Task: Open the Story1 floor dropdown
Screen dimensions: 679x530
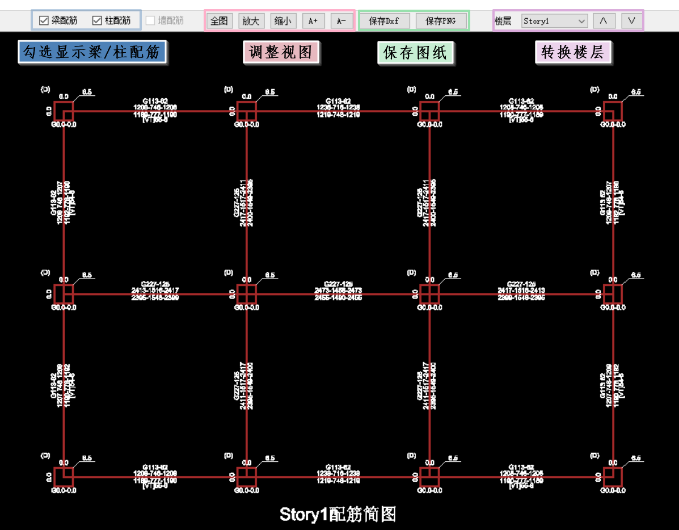Action: tap(554, 20)
